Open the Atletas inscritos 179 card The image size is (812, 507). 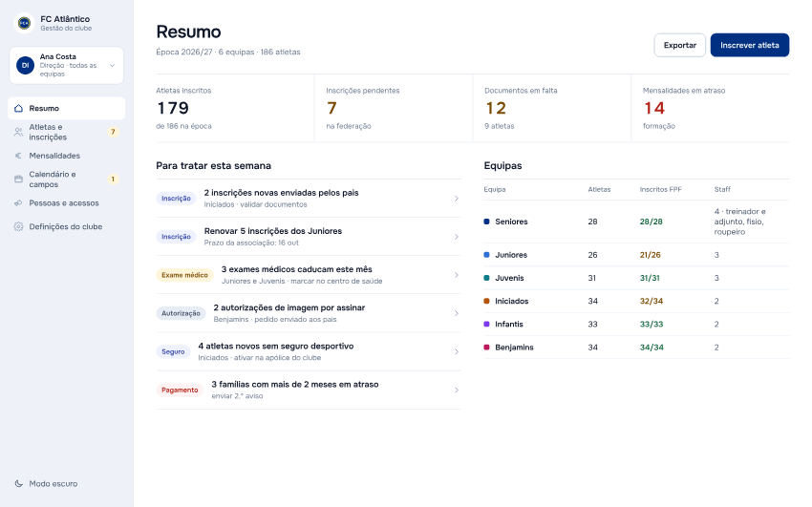235,108
